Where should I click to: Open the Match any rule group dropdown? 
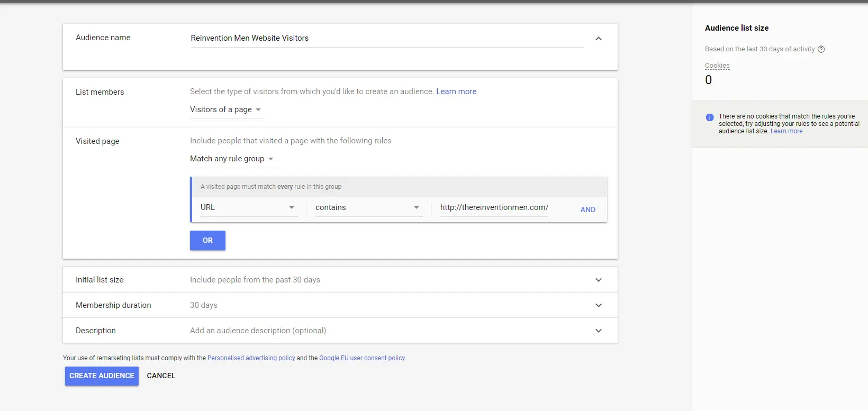click(232, 159)
